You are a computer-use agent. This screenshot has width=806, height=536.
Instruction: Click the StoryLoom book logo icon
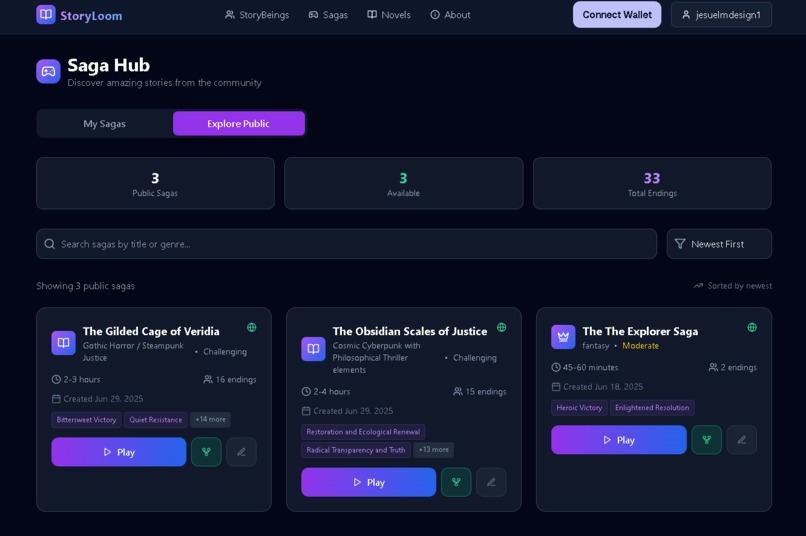pos(46,14)
